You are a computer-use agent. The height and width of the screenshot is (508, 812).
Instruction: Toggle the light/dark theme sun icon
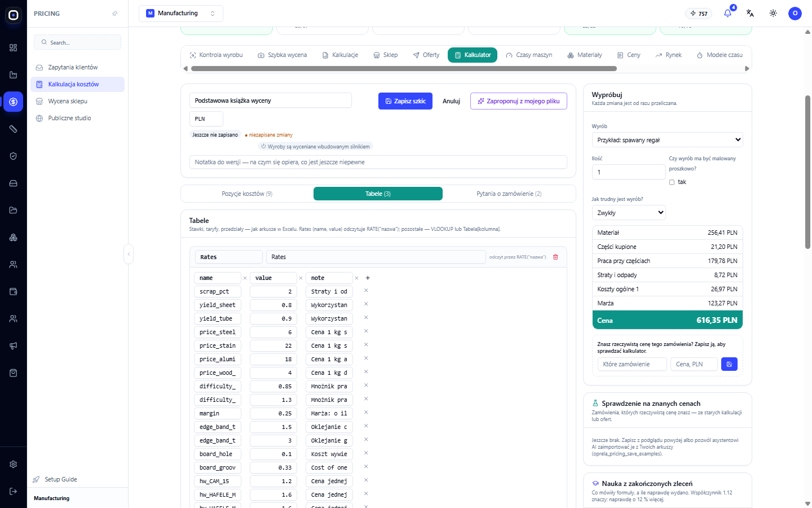[773, 13]
